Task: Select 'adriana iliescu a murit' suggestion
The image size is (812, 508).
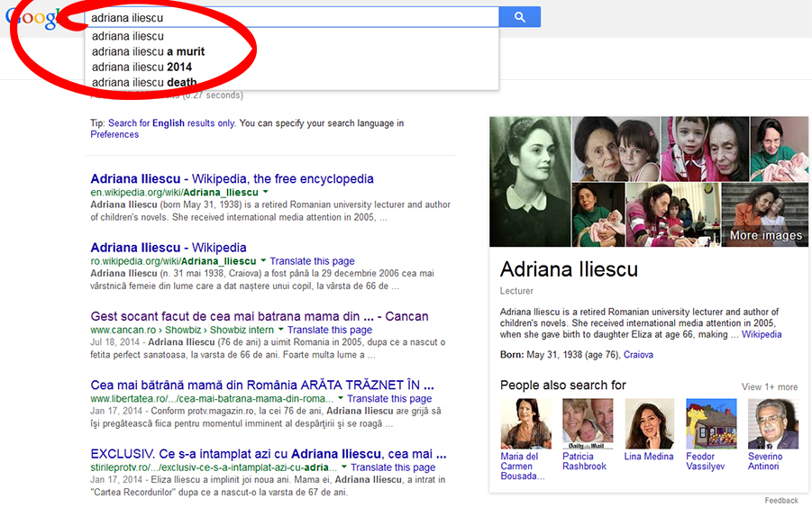Action: [148, 51]
